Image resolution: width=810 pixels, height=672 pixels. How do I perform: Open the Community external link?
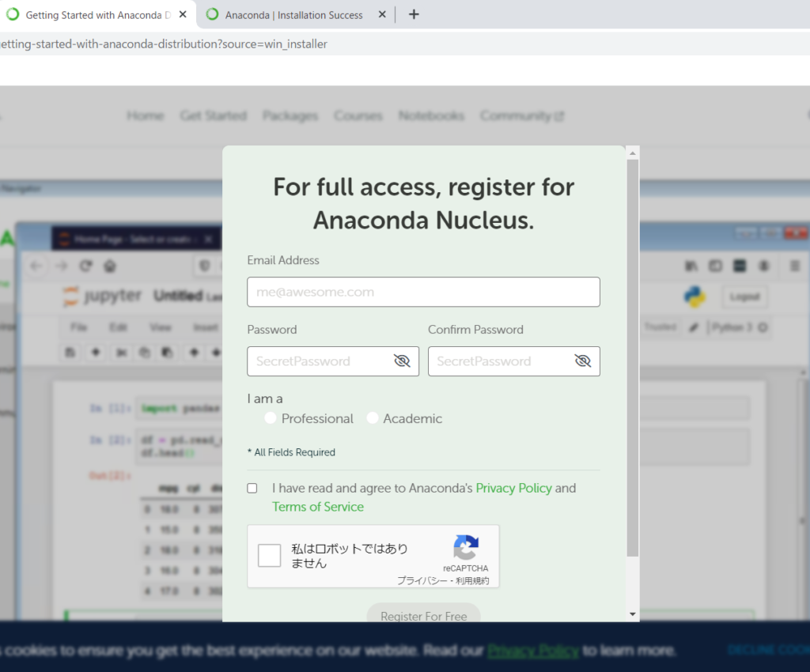click(x=522, y=115)
